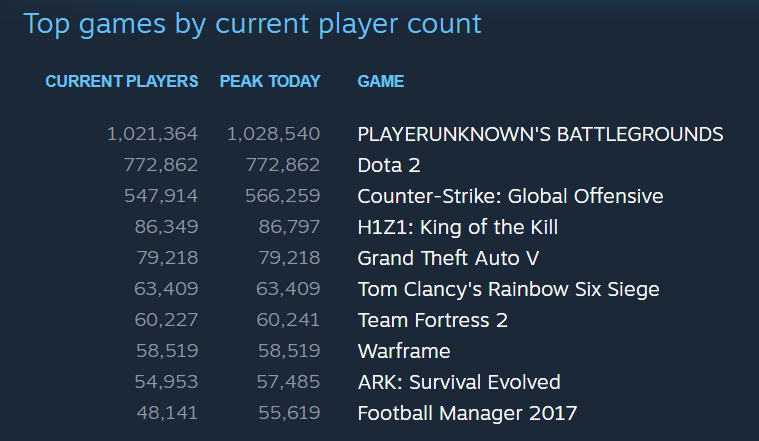The image size is (759, 441).
Task: Open the PLAYERUNKNOWN'S BATTLEGROUNDS game link
Action: (x=540, y=134)
